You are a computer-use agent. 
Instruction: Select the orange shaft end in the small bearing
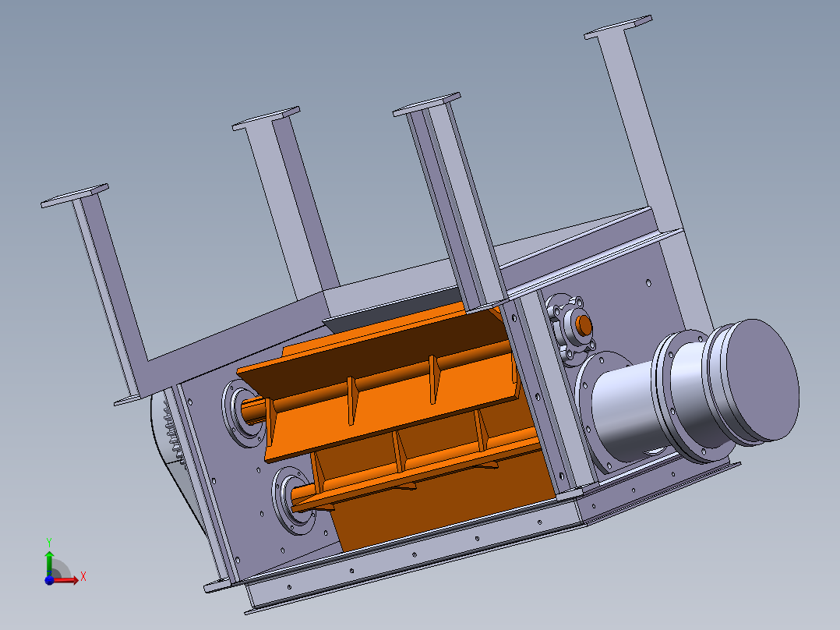pos(584,325)
